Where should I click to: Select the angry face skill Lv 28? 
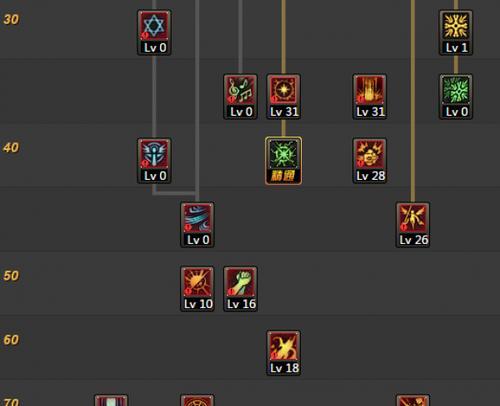(x=370, y=161)
